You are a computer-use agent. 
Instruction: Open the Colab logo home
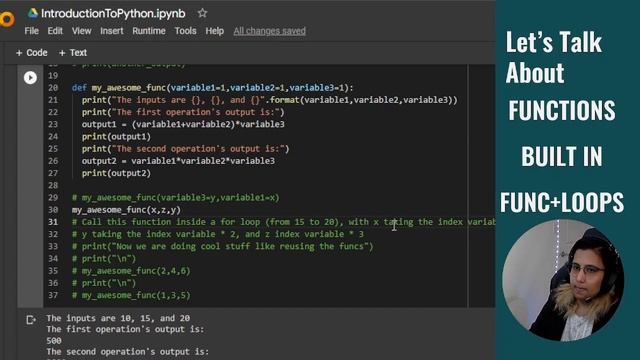(7, 19)
